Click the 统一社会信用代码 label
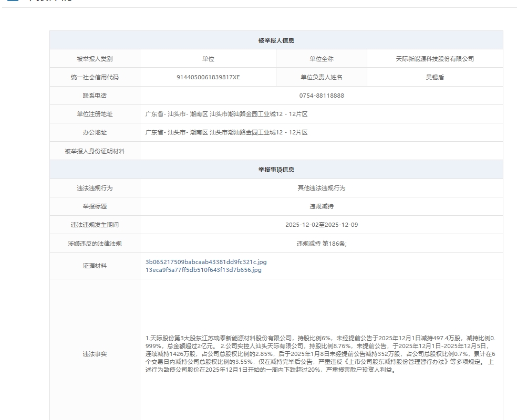This screenshot has height=420, width=517. tap(95, 77)
